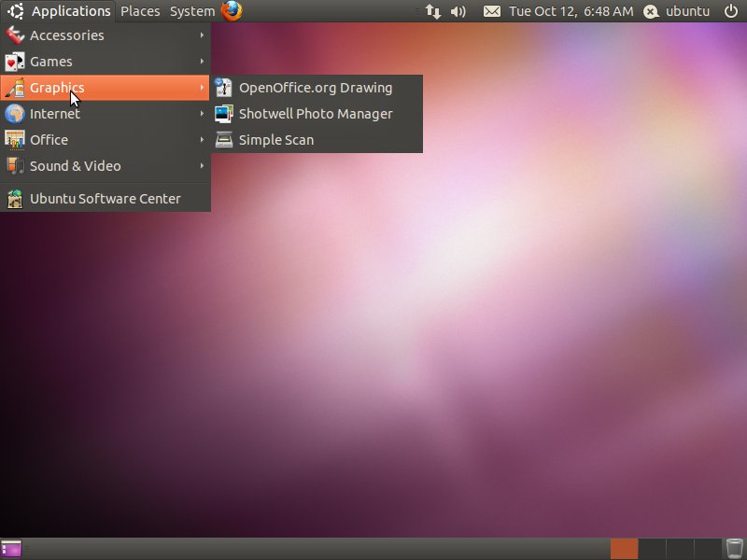Open the Places menu
This screenshot has width=747, height=560.
140,11
